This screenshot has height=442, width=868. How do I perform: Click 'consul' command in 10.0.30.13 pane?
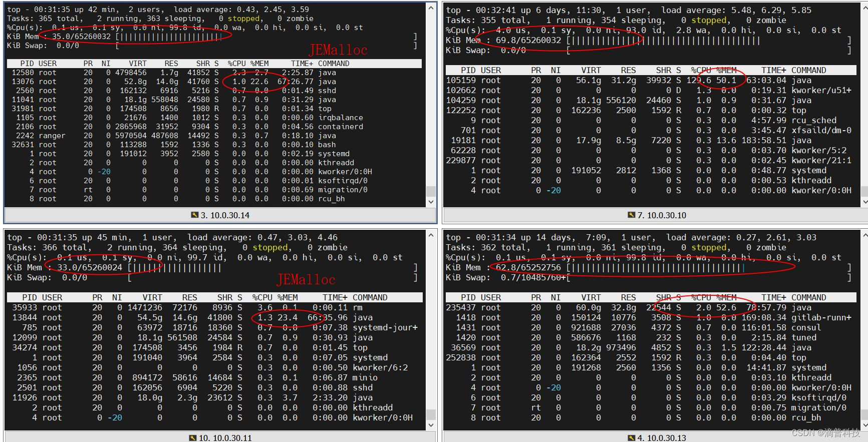tap(806, 327)
